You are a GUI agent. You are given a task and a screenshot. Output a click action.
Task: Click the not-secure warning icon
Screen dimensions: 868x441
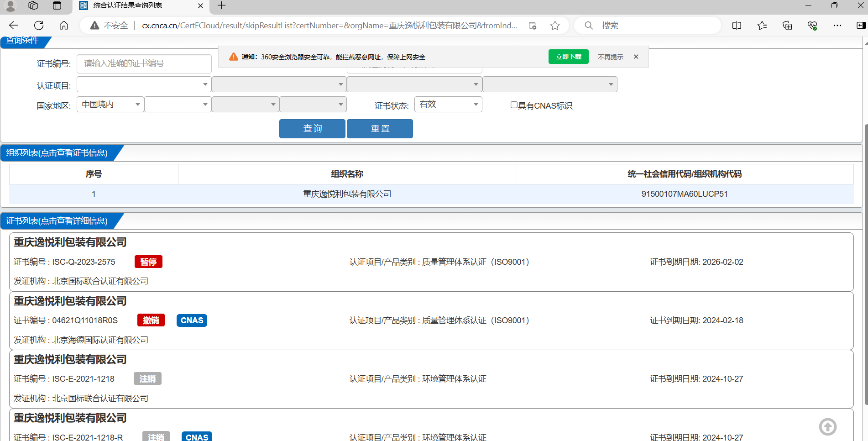[94, 26]
